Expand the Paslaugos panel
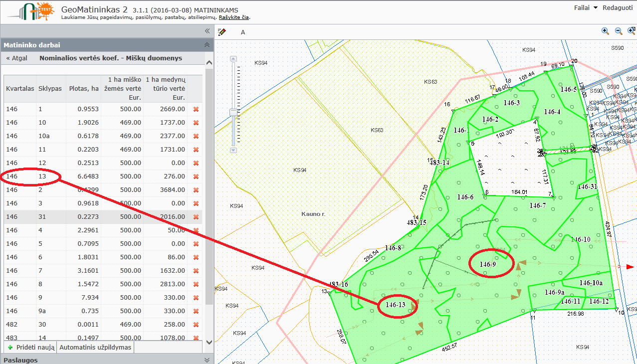 [207, 360]
